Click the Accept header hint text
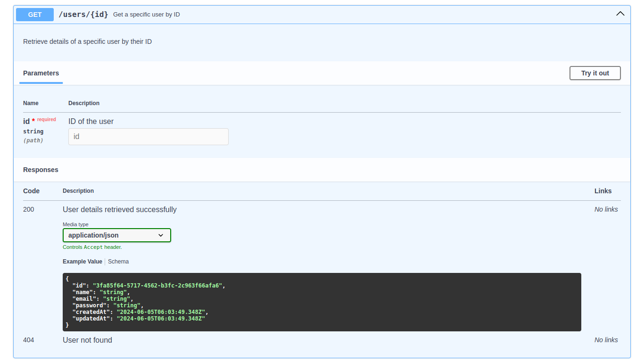This screenshot has height=362, width=644. [x=92, y=247]
